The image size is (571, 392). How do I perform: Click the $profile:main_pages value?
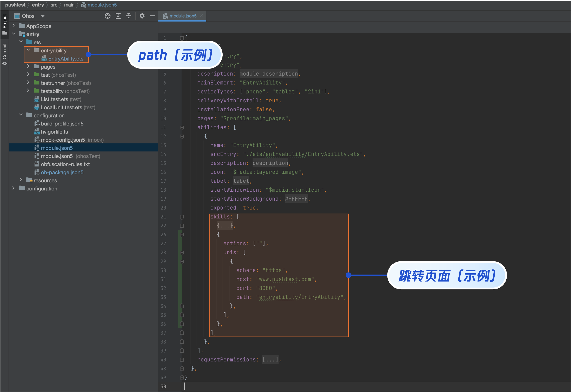(x=254, y=118)
